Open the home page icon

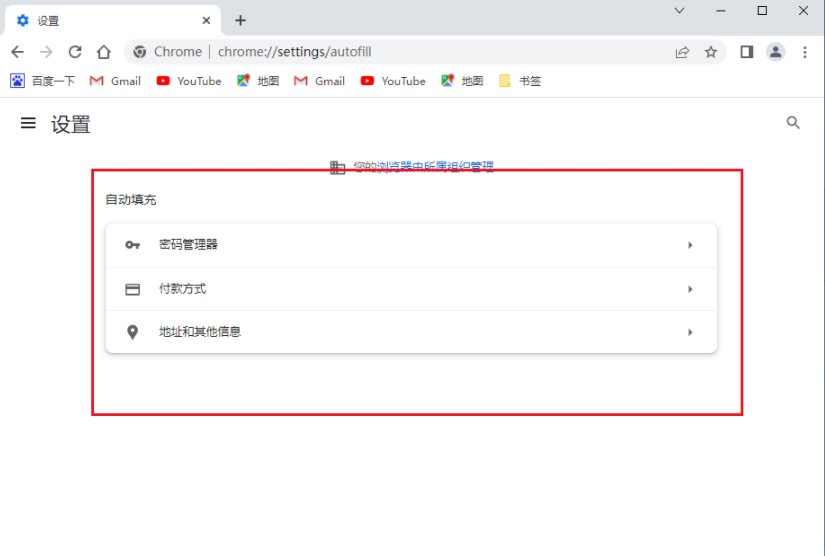tap(104, 52)
